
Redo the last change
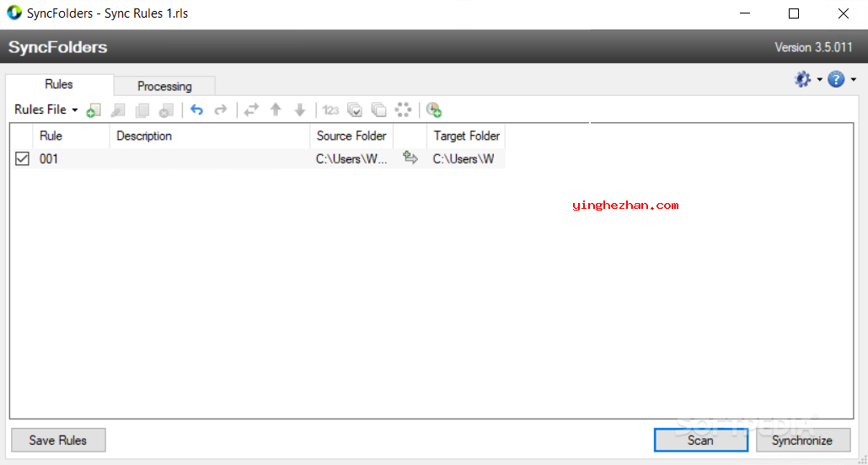221,110
